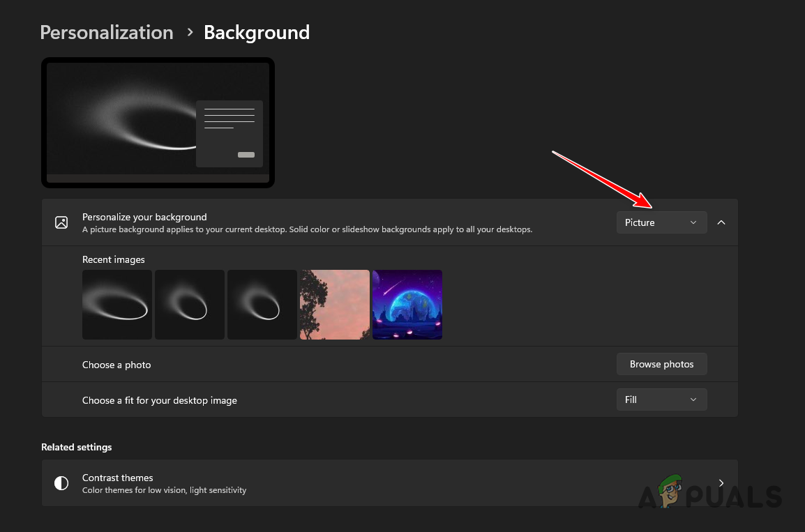Click the Choose a photo row label
The image size is (805, 532).
pos(116,364)
